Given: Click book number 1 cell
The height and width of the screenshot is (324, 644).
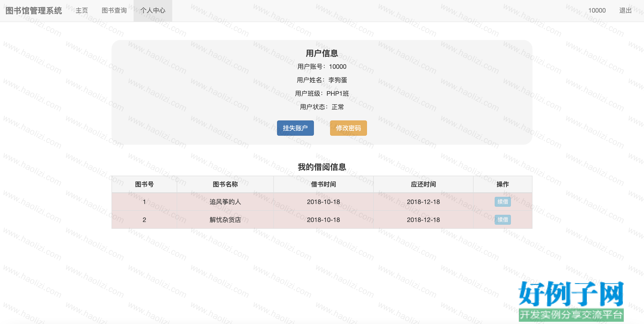Looking at the screenshot, I should coord(144,202).
